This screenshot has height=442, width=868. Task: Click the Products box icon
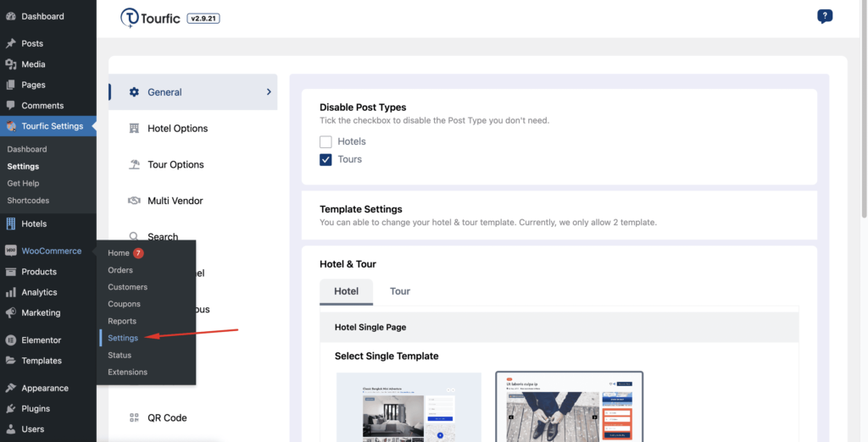pyautogui.click(x=10, y=272)
